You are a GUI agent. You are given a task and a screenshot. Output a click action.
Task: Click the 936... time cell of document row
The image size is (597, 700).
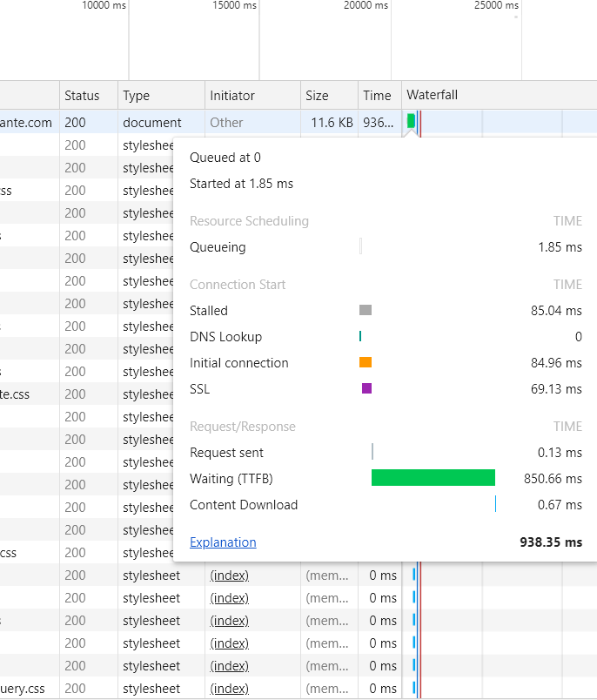pos(379,122)
